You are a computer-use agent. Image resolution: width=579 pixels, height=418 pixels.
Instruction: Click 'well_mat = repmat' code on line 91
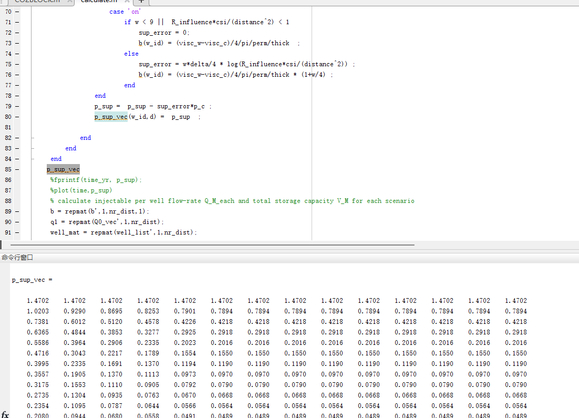coord(123,233)
